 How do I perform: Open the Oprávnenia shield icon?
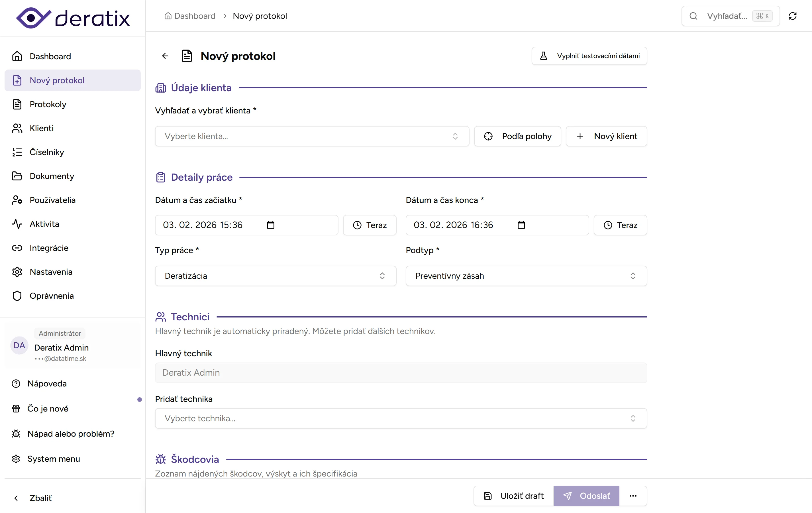[17, 296]
